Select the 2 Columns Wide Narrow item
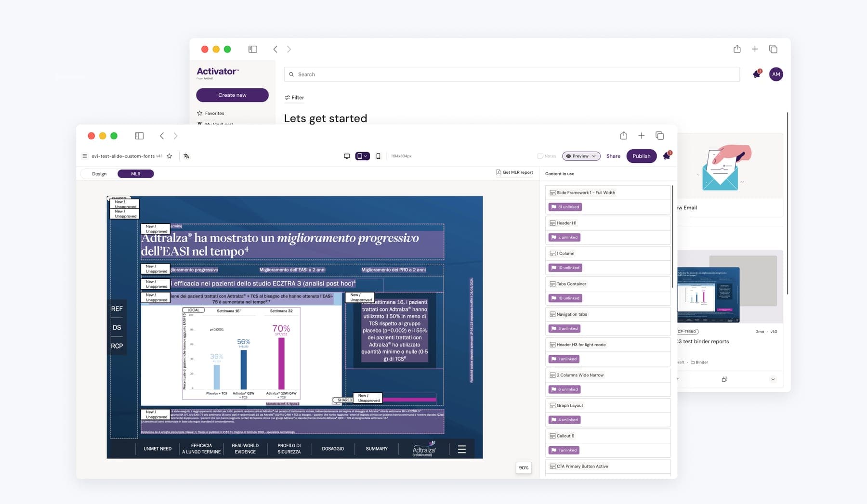 click(608, 375)
